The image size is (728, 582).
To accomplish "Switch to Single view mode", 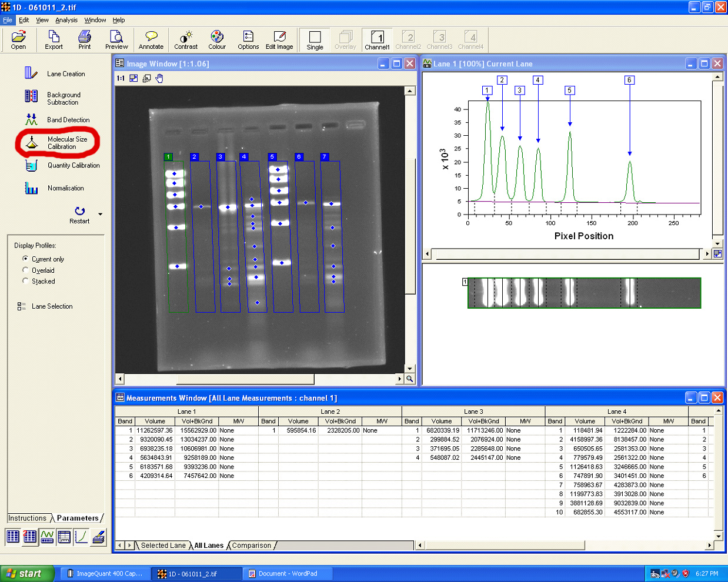I will [315, 40].
